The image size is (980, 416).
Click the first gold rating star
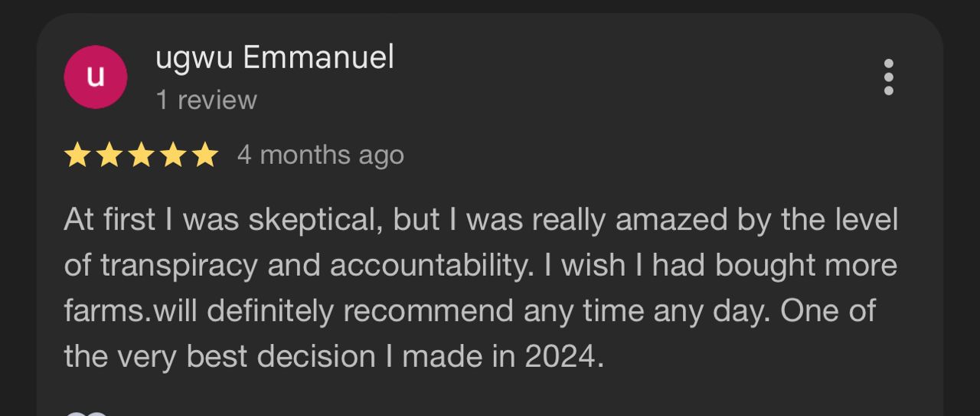tap(77, 156)
